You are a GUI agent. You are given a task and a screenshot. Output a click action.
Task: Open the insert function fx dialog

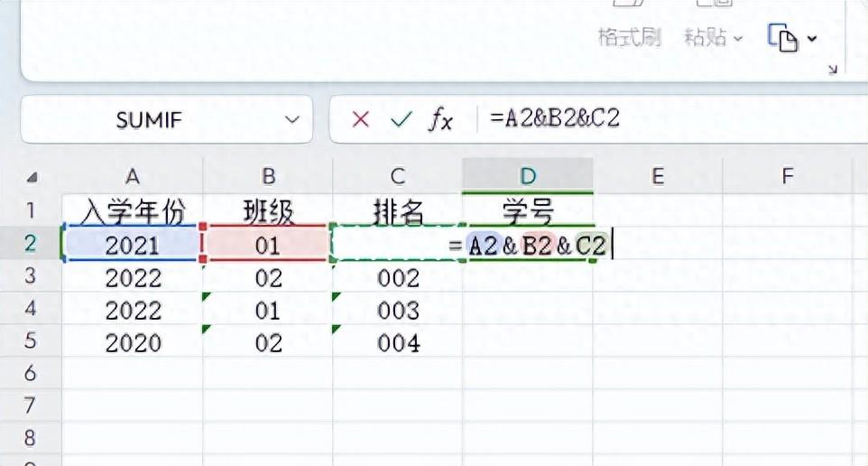tap(441, 119)
